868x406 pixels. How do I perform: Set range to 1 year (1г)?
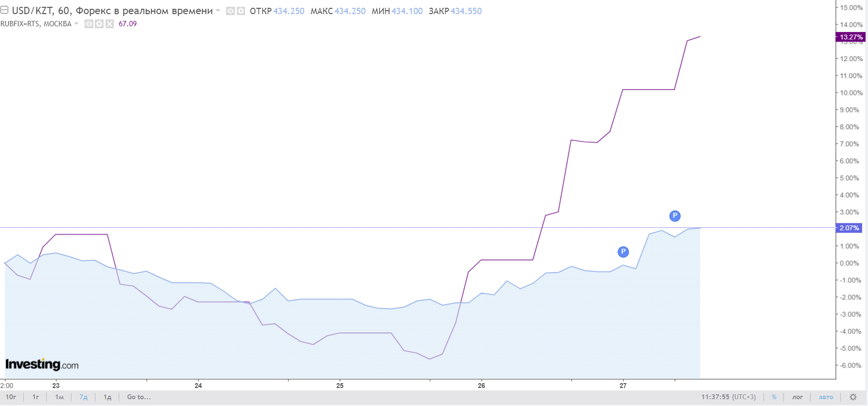pyautogui.click(x=35, y=397)
